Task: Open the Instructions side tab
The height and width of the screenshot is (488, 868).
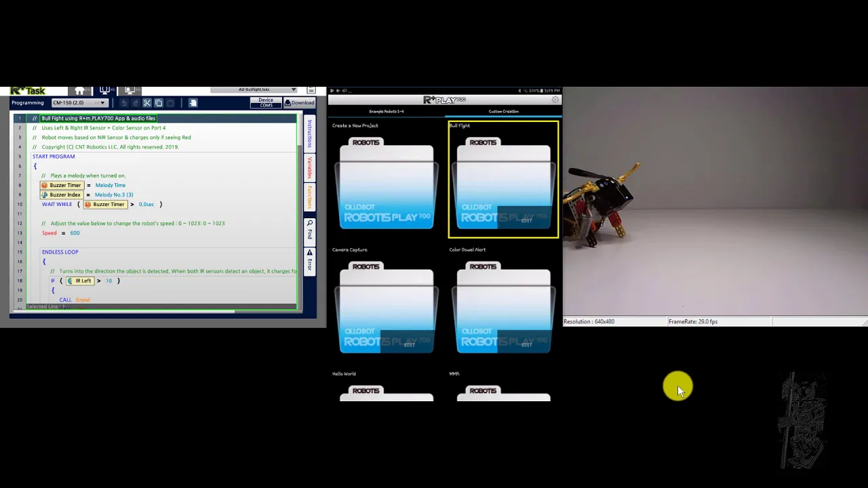Action: coord(310,134)
